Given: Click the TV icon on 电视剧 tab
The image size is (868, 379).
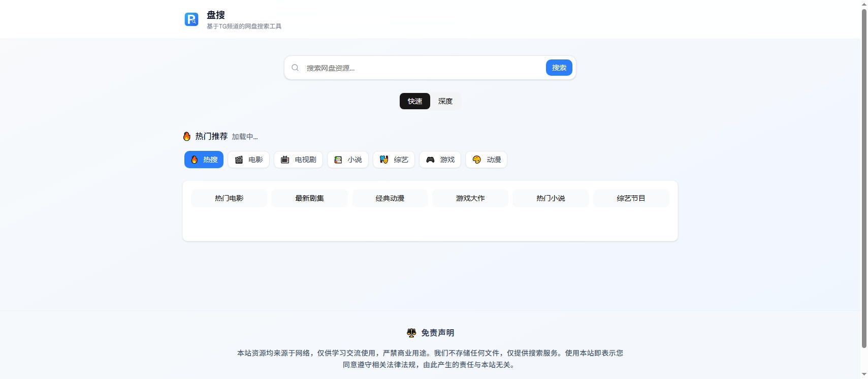Looking at the screenshot, I should (285, 160).
